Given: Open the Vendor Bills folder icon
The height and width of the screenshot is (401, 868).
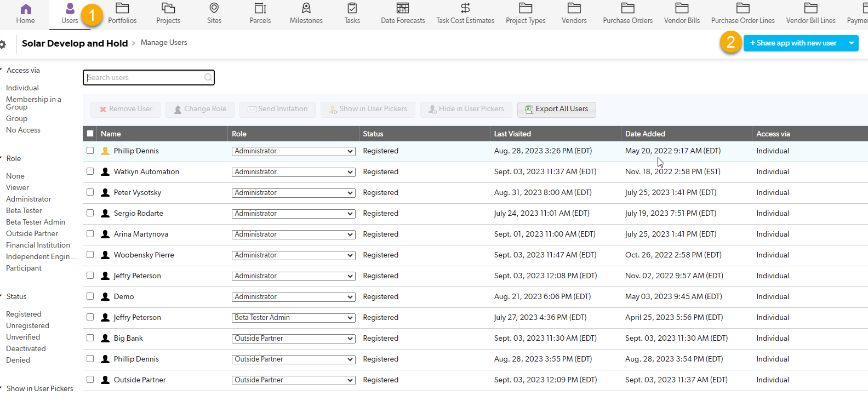Looking at the screenshot, I should pyautogui.click(x=682, y=8).
